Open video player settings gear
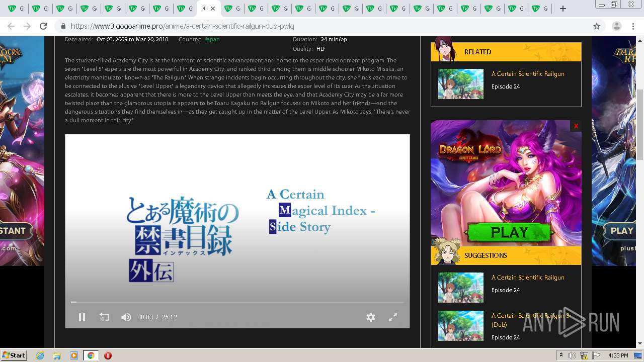644x362 pixels. coord(371,317)
